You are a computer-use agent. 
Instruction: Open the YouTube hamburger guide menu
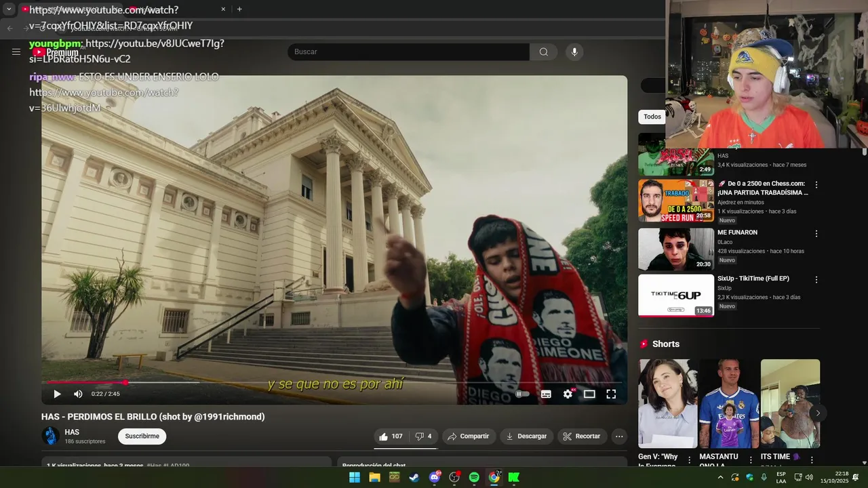tap(16, 52)
